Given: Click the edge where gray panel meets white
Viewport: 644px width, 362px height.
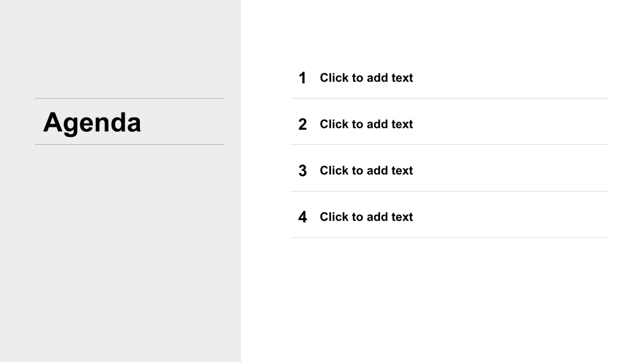Looking at the screenshot, I should pyautogui.click(x=241, y=181).
